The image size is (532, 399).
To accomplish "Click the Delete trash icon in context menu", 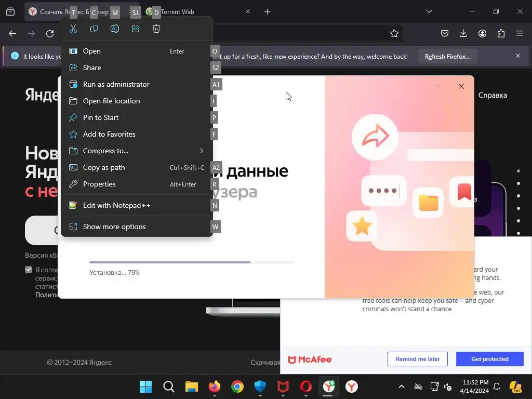I will click(x=156, y=29).
